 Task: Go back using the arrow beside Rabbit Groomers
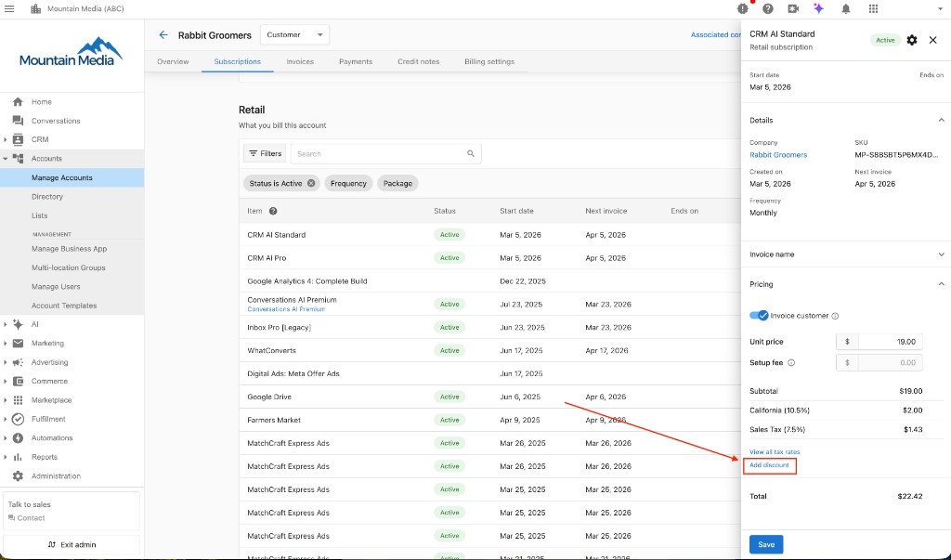pos(163,34)
